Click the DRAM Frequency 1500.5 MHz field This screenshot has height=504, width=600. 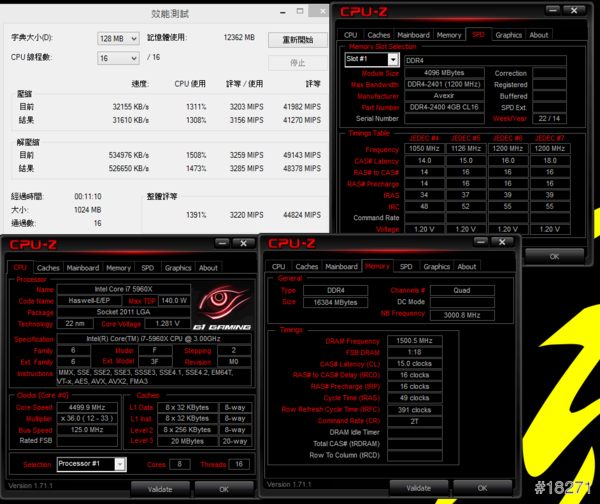pyautogui.click(x=414, y=341)
